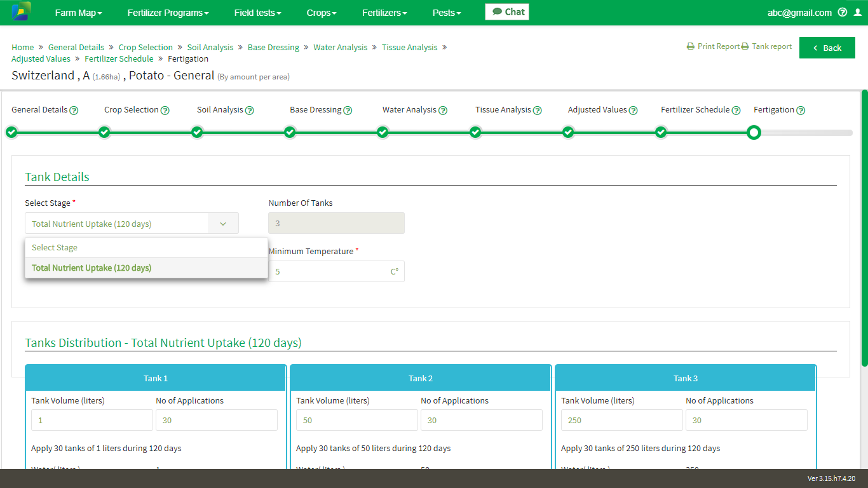Image resolution: width=868 pixels, height=488 pixels.
Task: Click Fertigation help question icon
Action: pos(801,110)
